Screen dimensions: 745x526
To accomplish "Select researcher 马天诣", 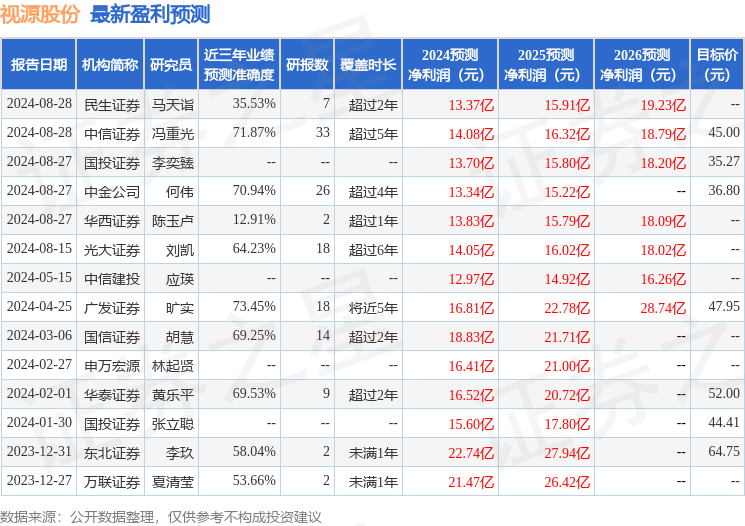I will point(173,104).
